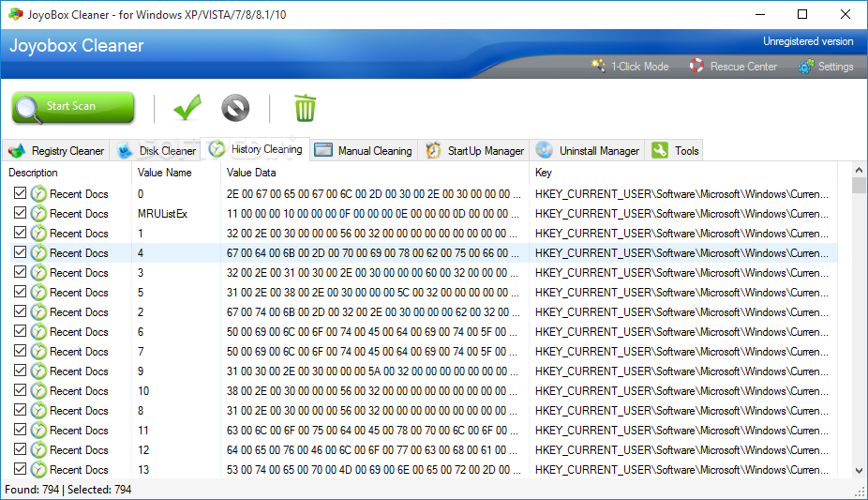
Task: Select value data starting 67 00 64 00 6B
Action: point(374,253)
